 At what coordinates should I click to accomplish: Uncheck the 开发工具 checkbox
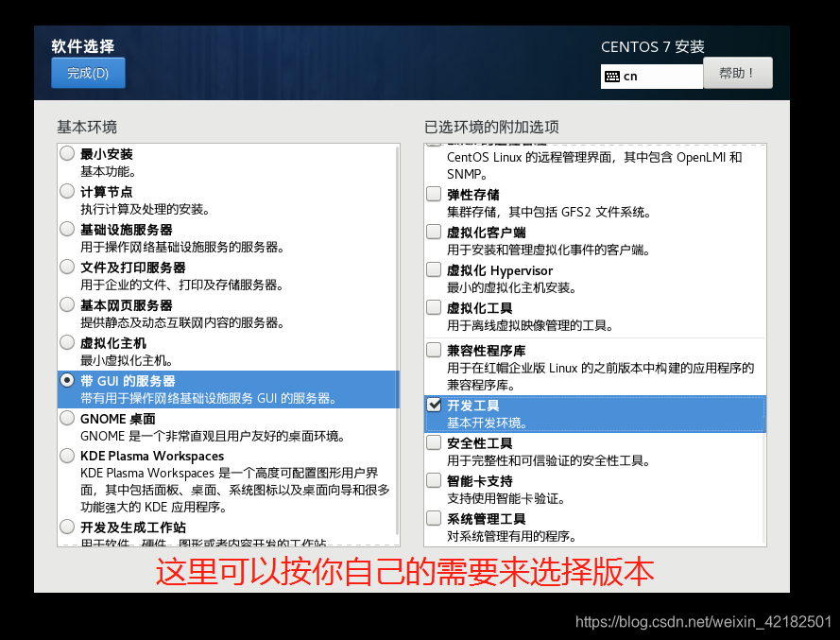434,405
